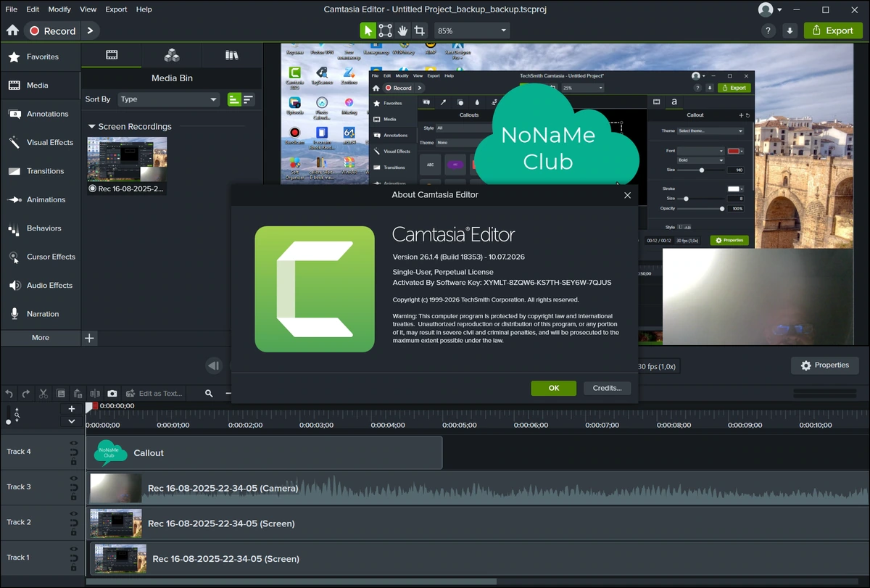Open the View menu
Screen dimensions: 870x588
pyautogui.click(x=88, y=9)
